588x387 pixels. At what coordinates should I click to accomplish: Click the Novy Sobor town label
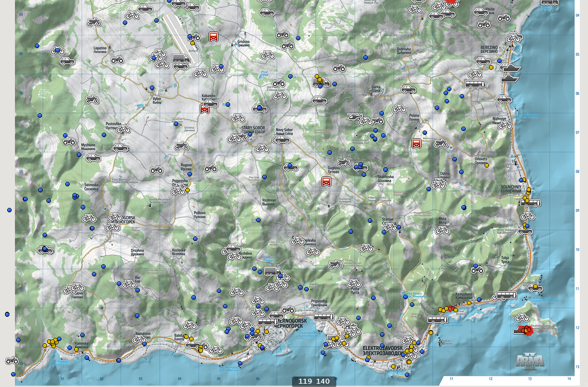click(x=284, y=132)
